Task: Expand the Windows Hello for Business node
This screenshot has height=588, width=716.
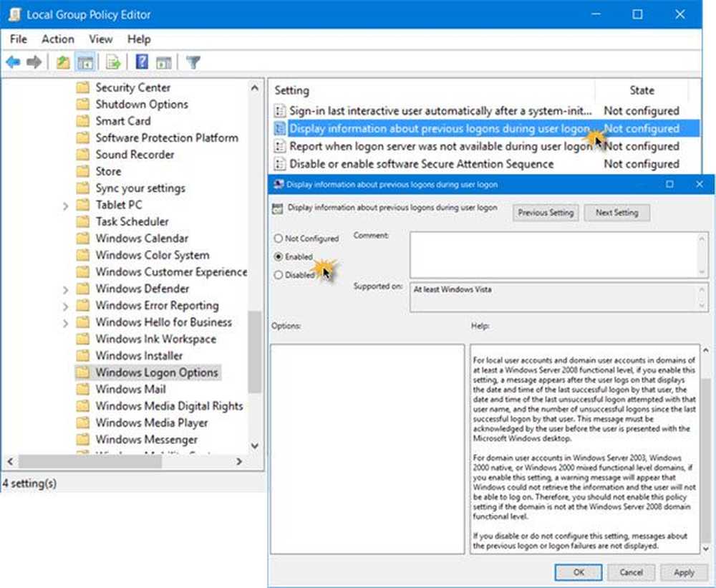Action: click(x=66, y=323)
